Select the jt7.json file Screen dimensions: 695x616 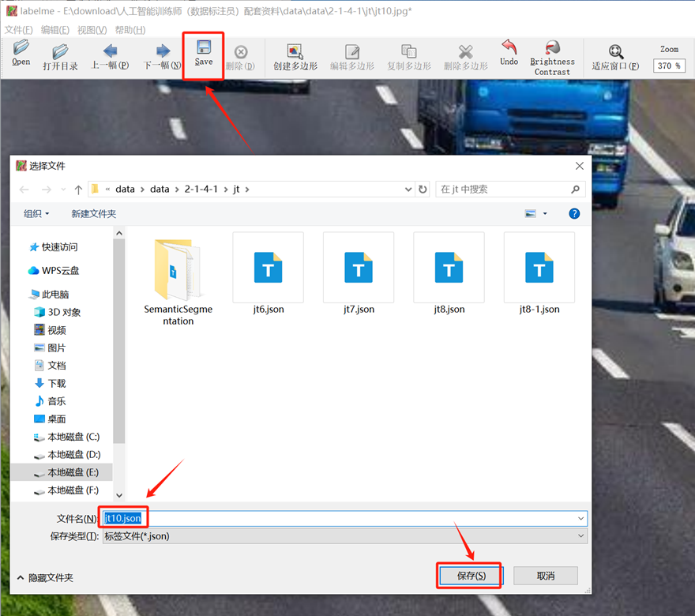coord(359,274)
